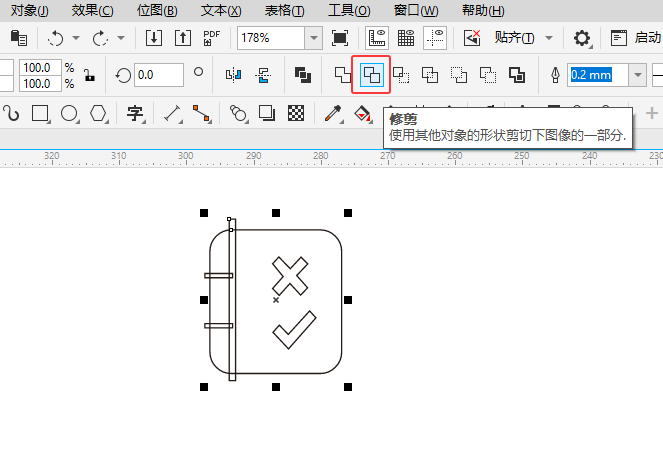Select the Ellipse tool
Screen dimensions: 663x473
click(70, 113)
